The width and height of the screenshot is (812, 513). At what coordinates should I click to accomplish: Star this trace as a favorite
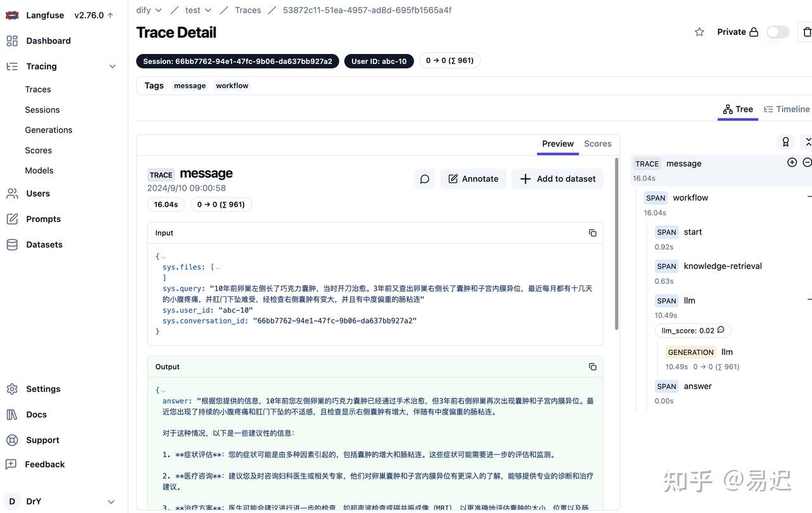tap(699, 32)
